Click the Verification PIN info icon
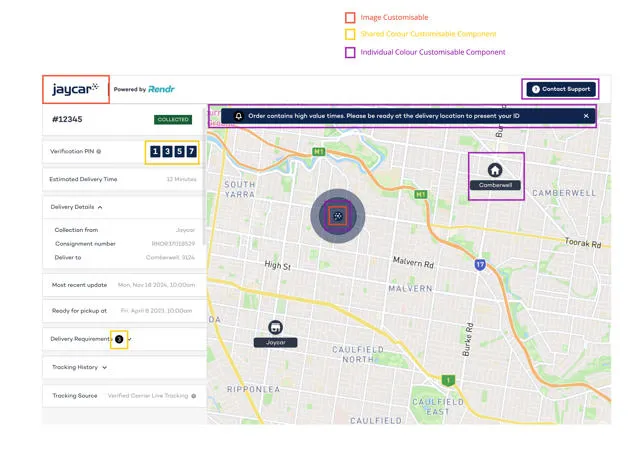 (98, 151)
